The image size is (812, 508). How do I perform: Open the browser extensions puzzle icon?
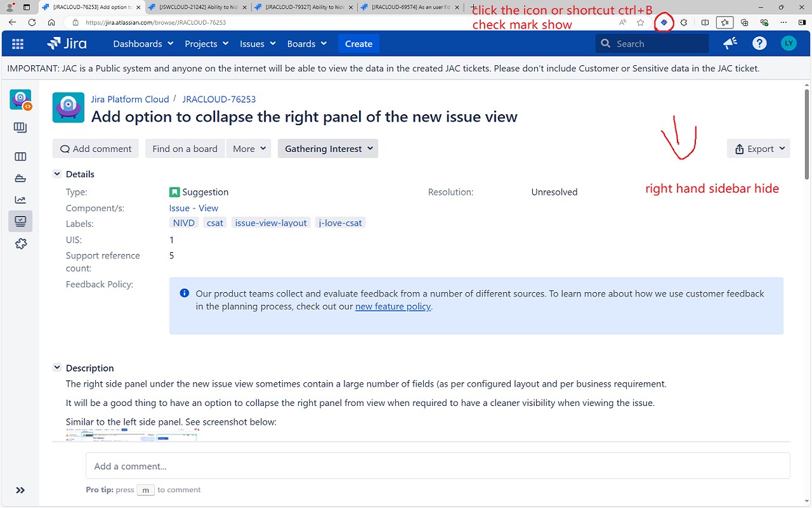pyautogui.click(x=684, y=22)
